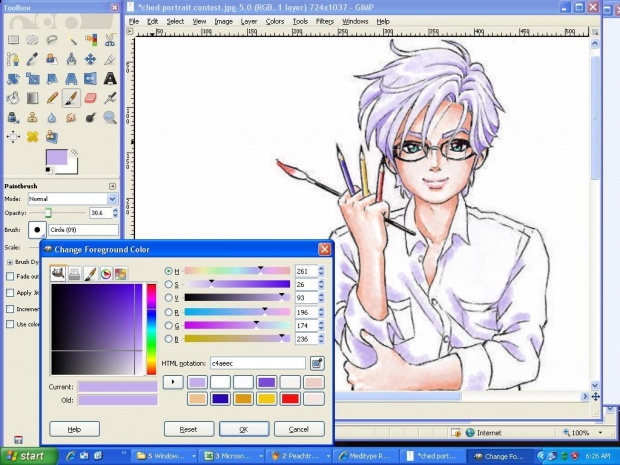Select the R red radio button

169,312
